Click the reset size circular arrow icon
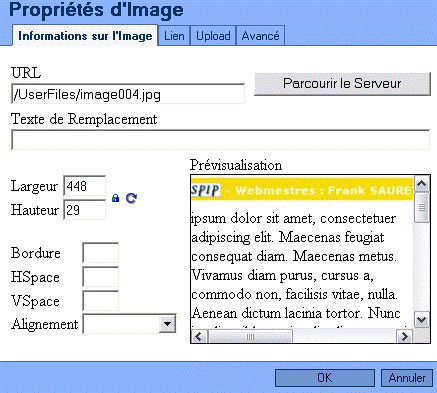437x393 pixels. 131,198
